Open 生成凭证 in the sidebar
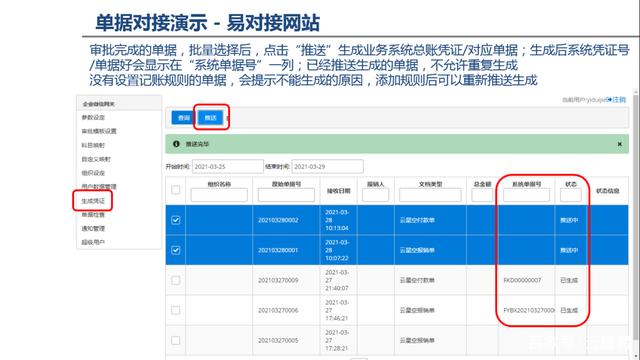Screen dimensions: 640x360 93,201
